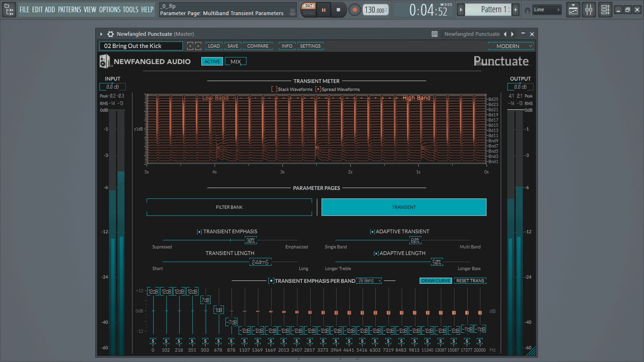Toggle PAT/SONG mode switch
Screen dimensions: 644x362
[x=309, y=9]
